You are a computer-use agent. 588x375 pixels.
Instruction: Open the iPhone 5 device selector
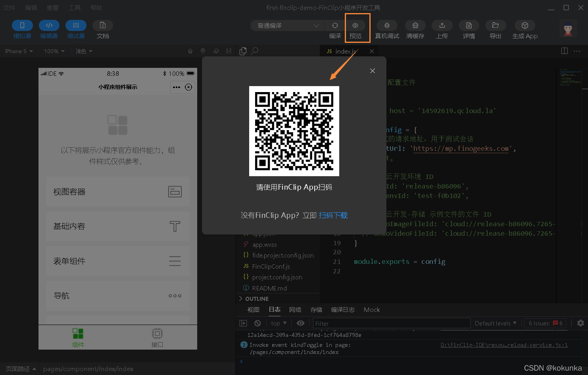[x=18, y=51]
